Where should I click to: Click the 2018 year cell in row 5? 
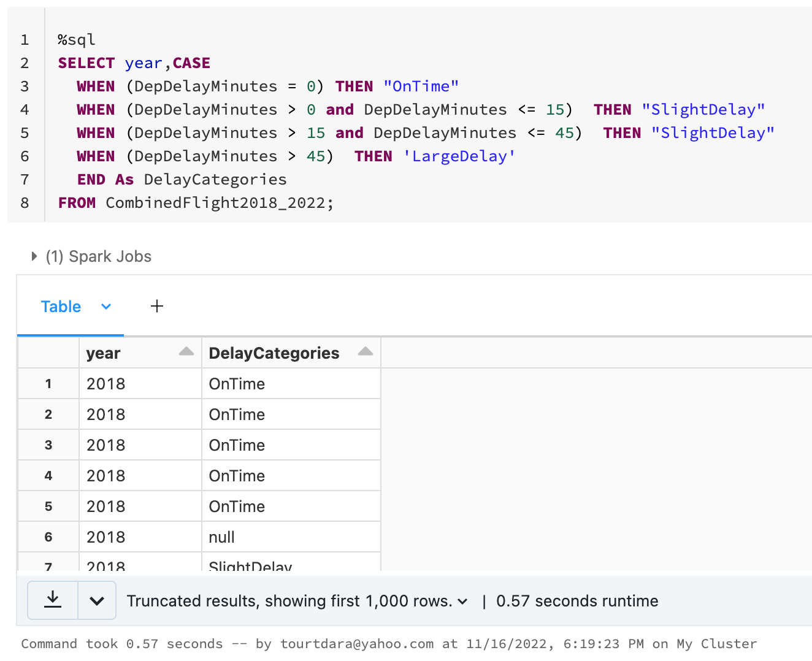pyautogui.click(x=106, y=506)
